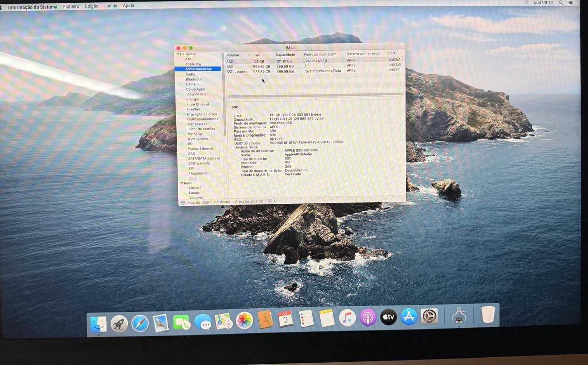The height and width of the screenshot is (365, 588).
Task: Sort table by Capacidade column header
Action: pyautogui.click(x=285, y=55)
